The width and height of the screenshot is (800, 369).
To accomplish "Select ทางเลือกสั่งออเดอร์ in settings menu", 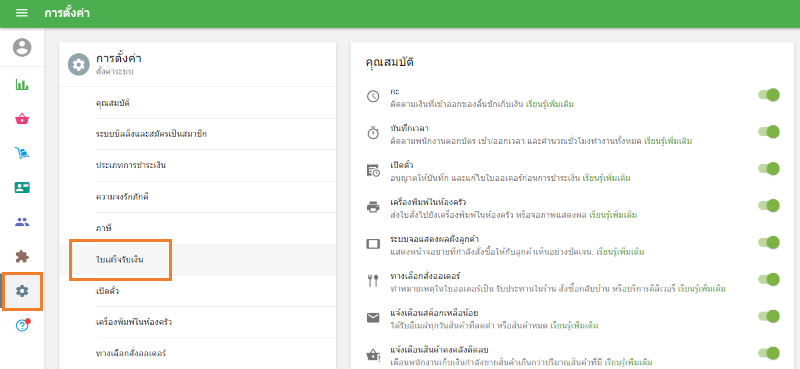I will (197, 353).
